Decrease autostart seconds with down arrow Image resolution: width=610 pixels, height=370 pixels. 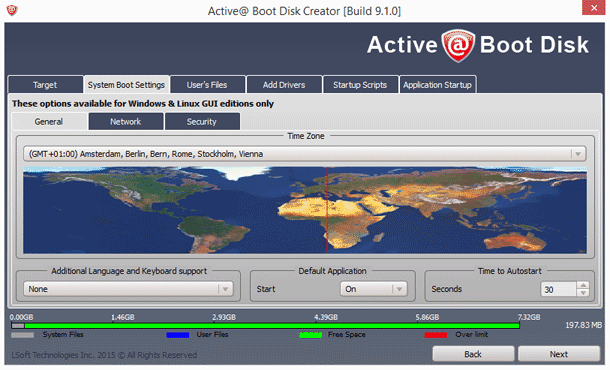coord(583,293)
